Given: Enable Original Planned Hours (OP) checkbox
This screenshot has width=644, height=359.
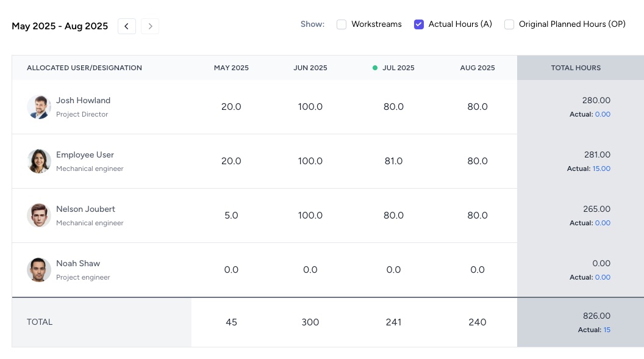Looking at the screenshot, I should pos(509,24).
